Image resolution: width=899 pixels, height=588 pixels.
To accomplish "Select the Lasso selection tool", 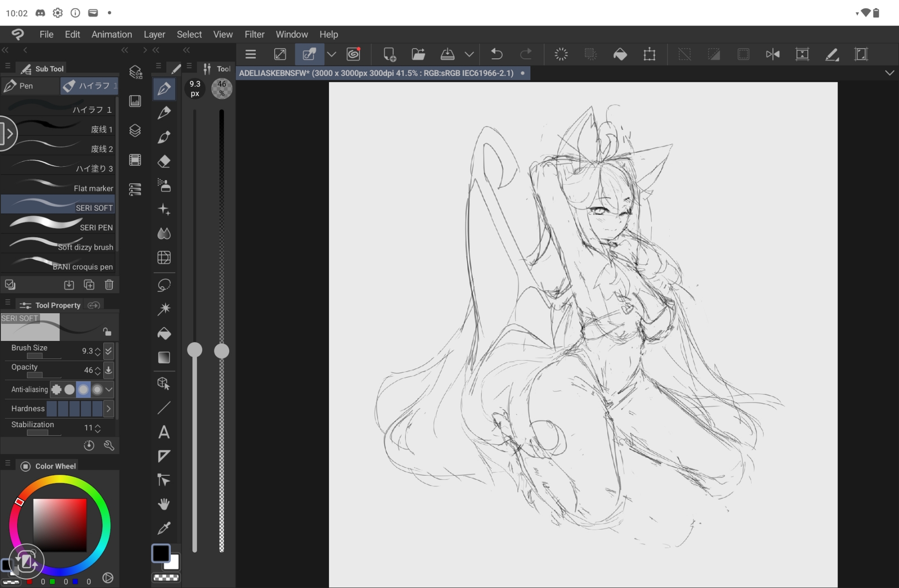I will [164, 285].
